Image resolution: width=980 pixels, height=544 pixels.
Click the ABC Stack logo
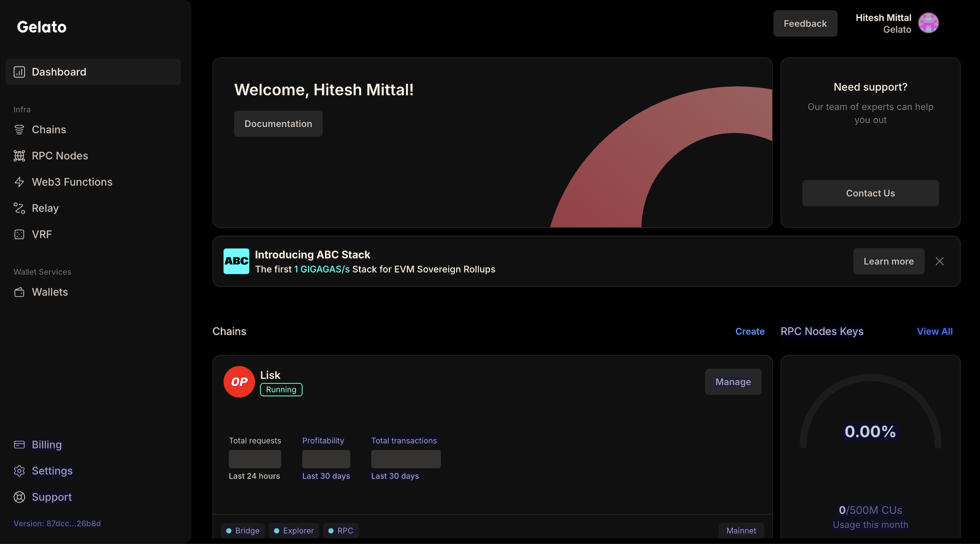click(x=236, y=261)
